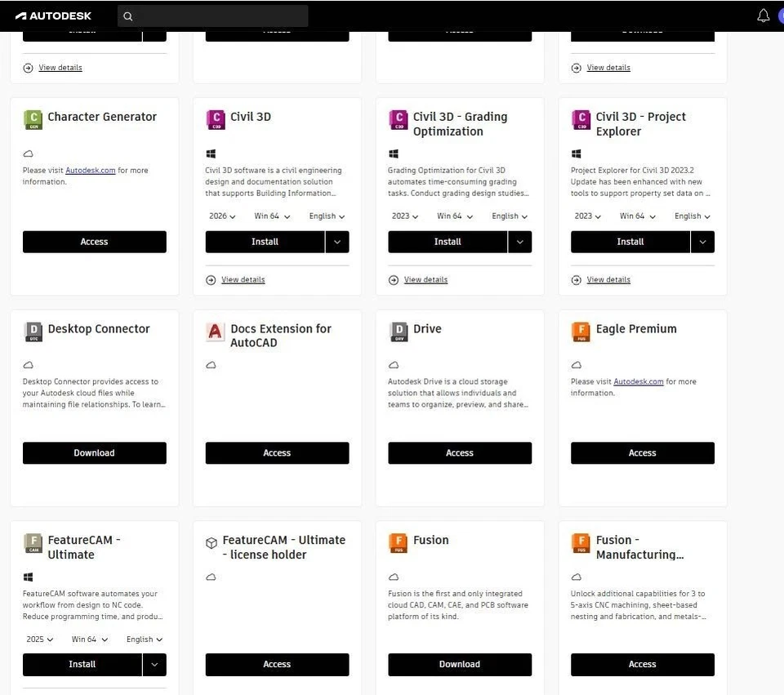Click the Character Generator product icon
This screenshot has width=784, height=695.
tap(33, 118)
